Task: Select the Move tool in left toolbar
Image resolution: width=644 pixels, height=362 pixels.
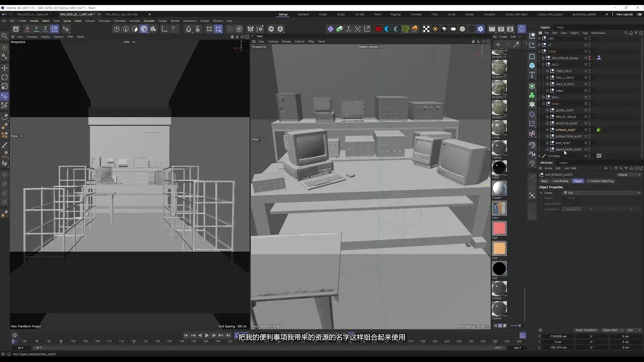Action: tap(5, 68)
